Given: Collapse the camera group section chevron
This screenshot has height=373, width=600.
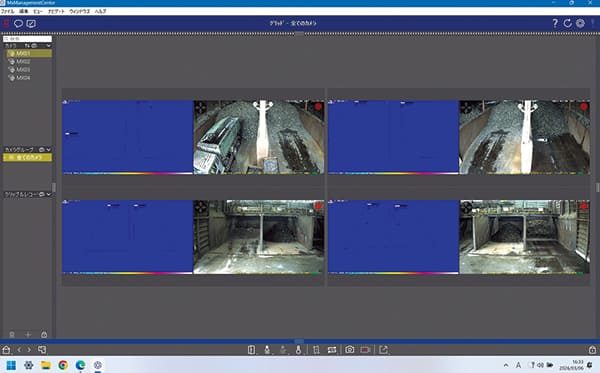Looking at the screenshot, I should point(49,149).
